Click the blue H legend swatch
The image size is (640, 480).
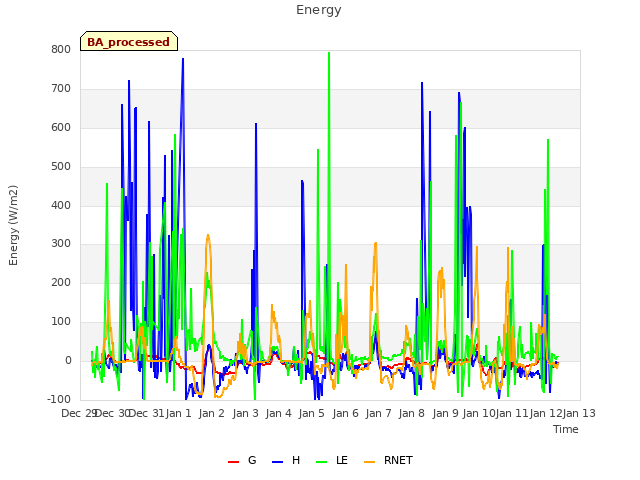[277, 462]
